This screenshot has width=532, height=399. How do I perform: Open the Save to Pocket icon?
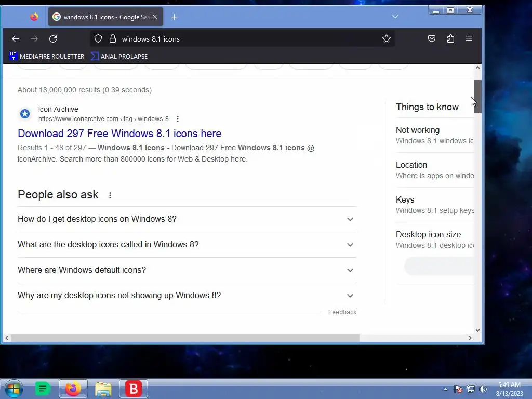[x=432, y=38]
